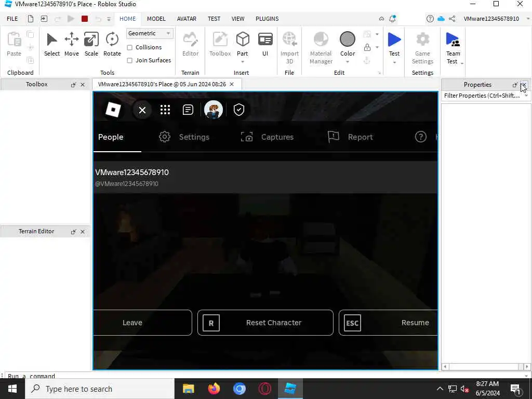Open Game Settings gear

(x=422, y=47)
